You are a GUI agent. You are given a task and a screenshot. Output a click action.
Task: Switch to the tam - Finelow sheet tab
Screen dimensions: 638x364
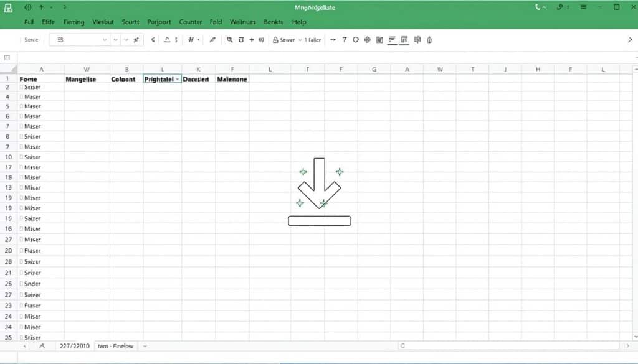[115, 346]
